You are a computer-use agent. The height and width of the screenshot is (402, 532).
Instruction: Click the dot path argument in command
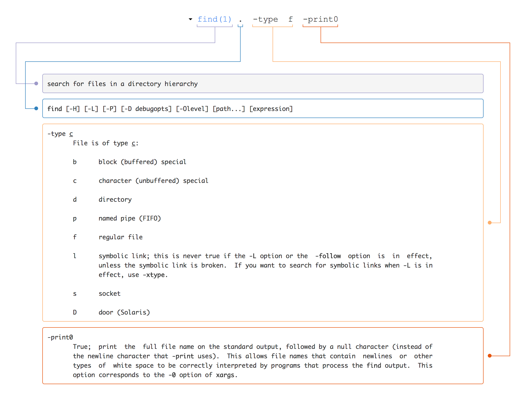[x=240, y=21]
